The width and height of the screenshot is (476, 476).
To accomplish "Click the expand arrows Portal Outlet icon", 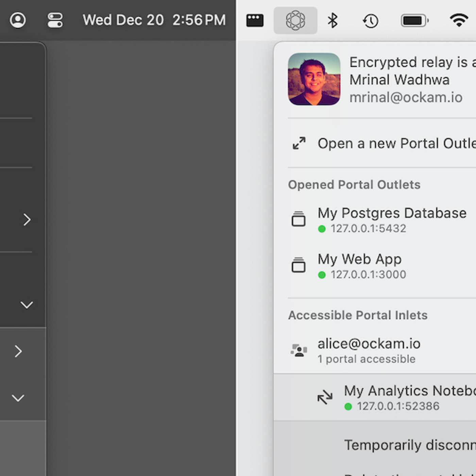I will click(299, 143).
